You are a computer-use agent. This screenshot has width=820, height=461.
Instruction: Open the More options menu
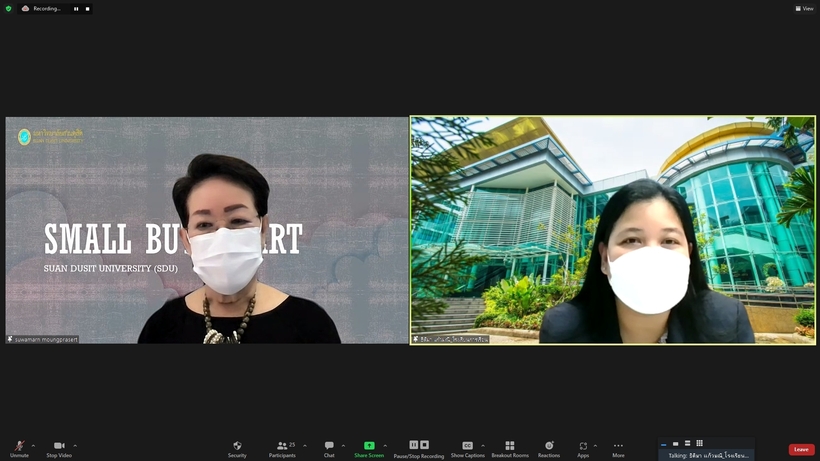click(618, 449)
